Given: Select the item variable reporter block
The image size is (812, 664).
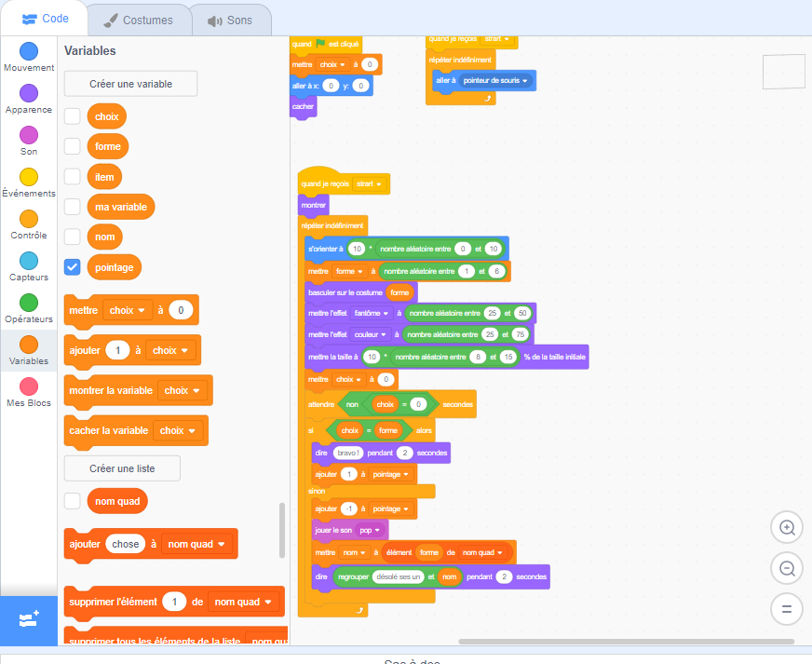Looking at the screenshot, I should pos(104,177).
